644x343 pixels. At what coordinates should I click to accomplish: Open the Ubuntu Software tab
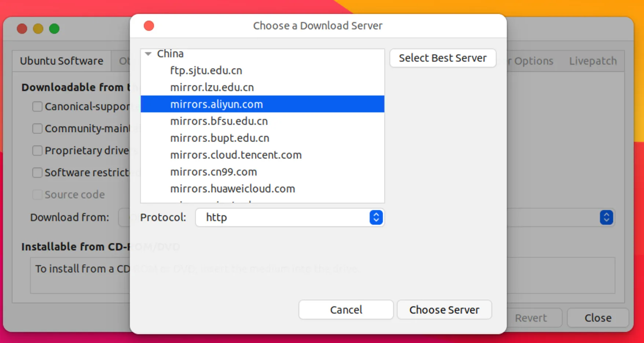tap(62, 61)
